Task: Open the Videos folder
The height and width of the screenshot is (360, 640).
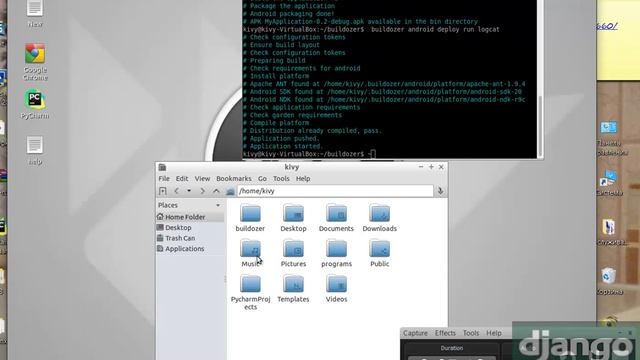Action: point(336,289)
